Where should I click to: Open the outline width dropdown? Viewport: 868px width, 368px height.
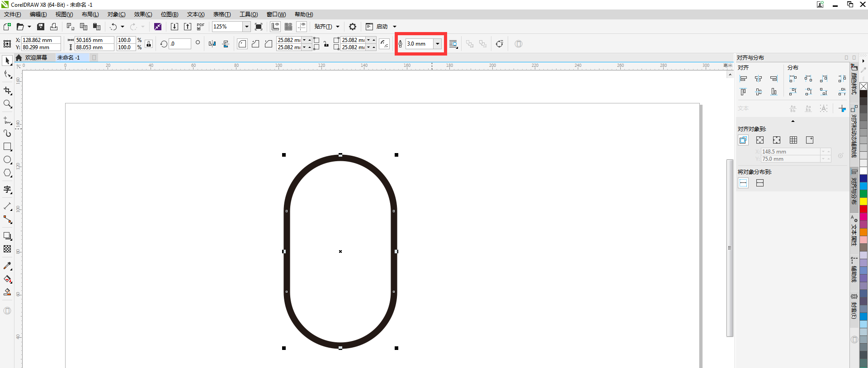click(x=438, y=44)
